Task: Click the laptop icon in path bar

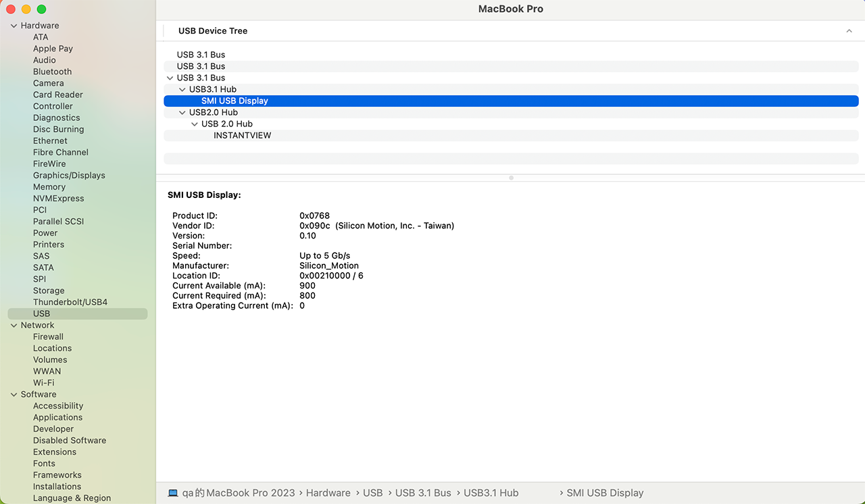Action: (x=173, y=493)
